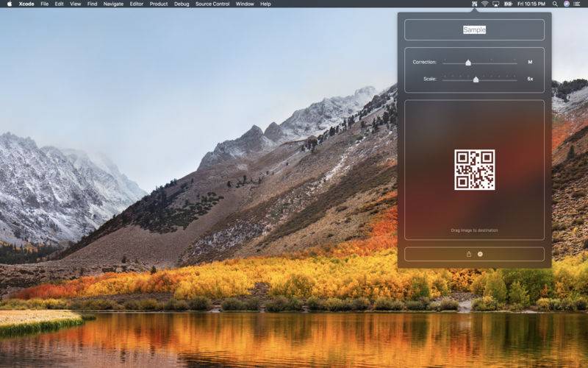Click the Correction: label
Image resolution: width=588 pixels, height=368 pixels.
pyautogui.click(x=425, y=62)
